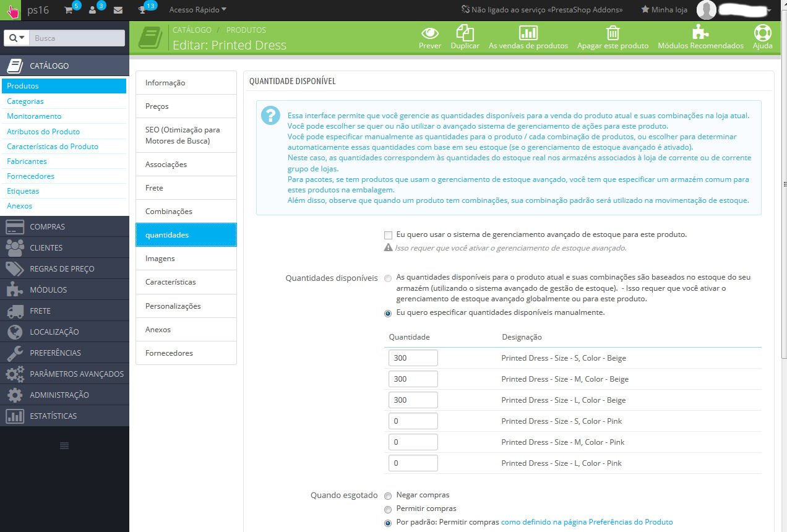Image resolution: width=787 pixels, height=532 pixels.
Task: Switch to the Associações tab
Action: [186, 165]
